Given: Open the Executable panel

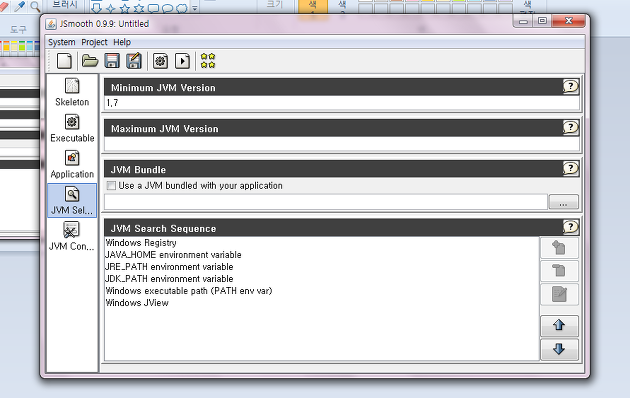Looking at the screenshot, I should coord(72,128).
